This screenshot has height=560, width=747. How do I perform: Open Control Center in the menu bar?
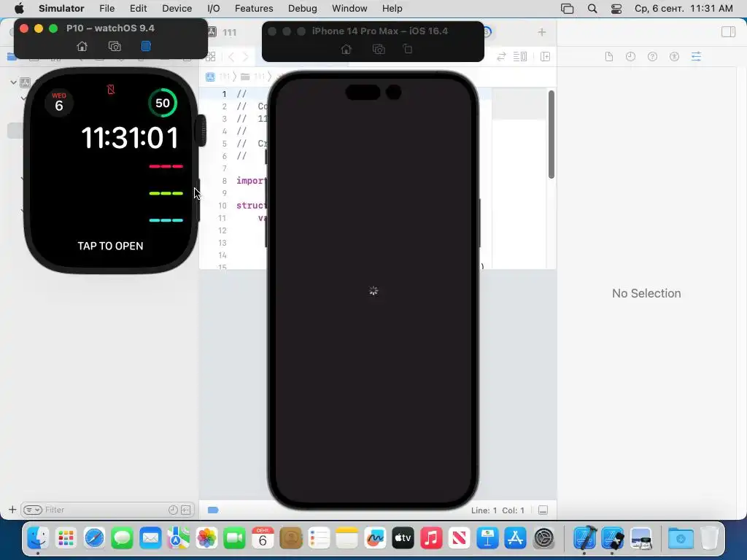click(x=616, y=9)
